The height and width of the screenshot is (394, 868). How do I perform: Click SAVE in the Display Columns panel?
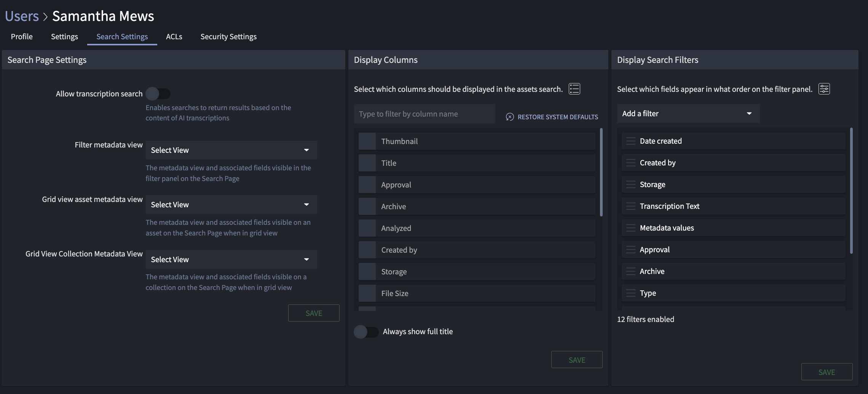(x=576, y=360)
